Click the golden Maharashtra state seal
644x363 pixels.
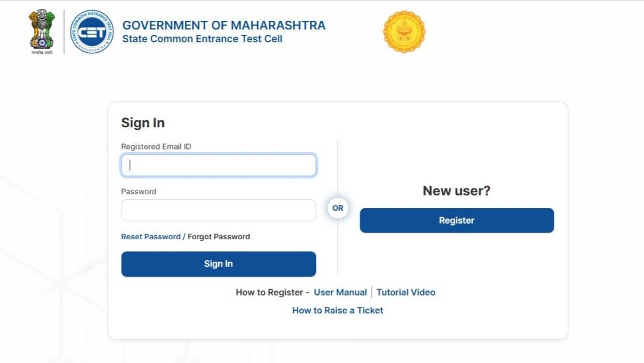point(404,31)
